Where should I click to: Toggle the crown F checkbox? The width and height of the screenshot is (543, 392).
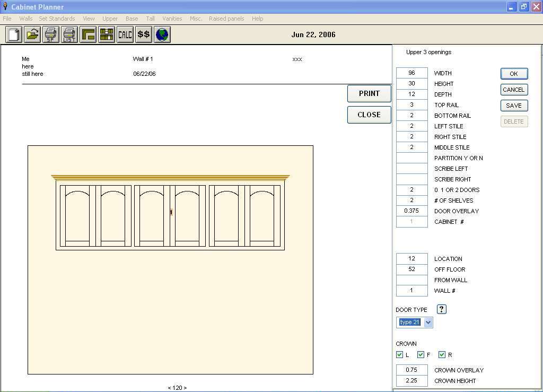[x=421, y=354]
